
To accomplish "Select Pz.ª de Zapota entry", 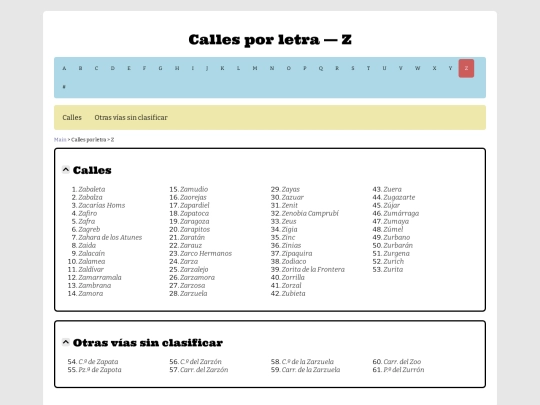I will tap(100, 370).
